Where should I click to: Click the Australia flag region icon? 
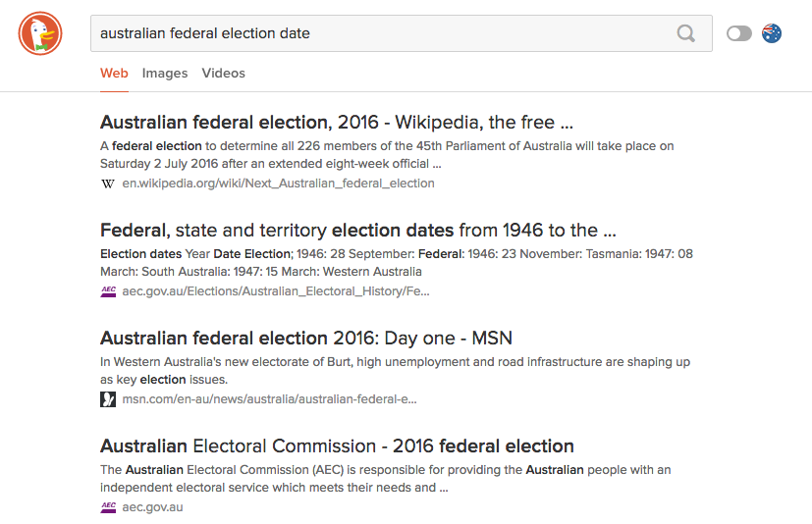click(x=772, y=33)
